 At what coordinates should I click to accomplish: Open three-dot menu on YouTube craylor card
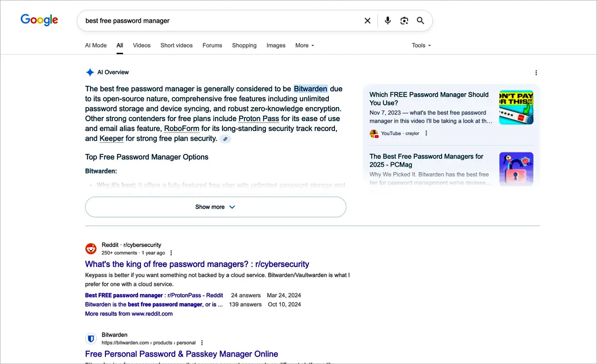pos(426,133)
